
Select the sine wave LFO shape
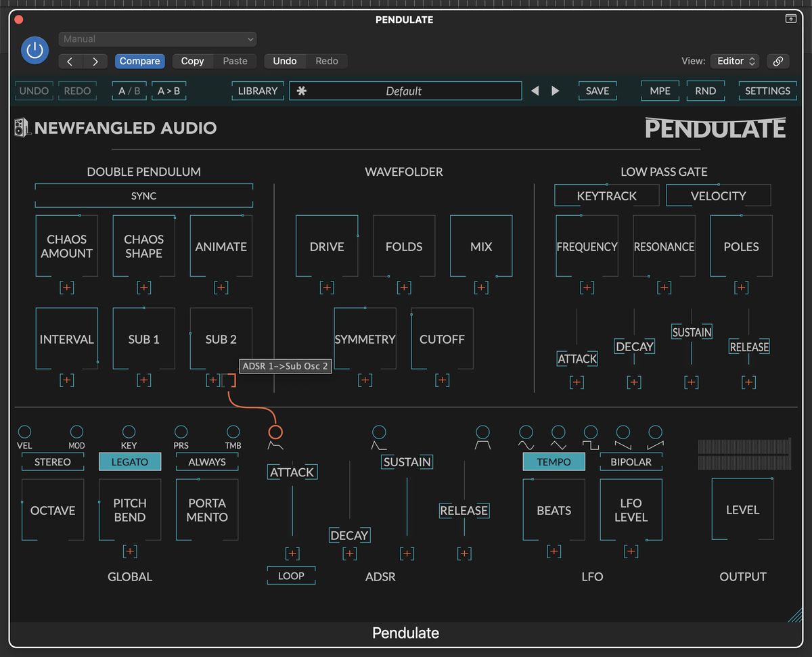point(526,436)
